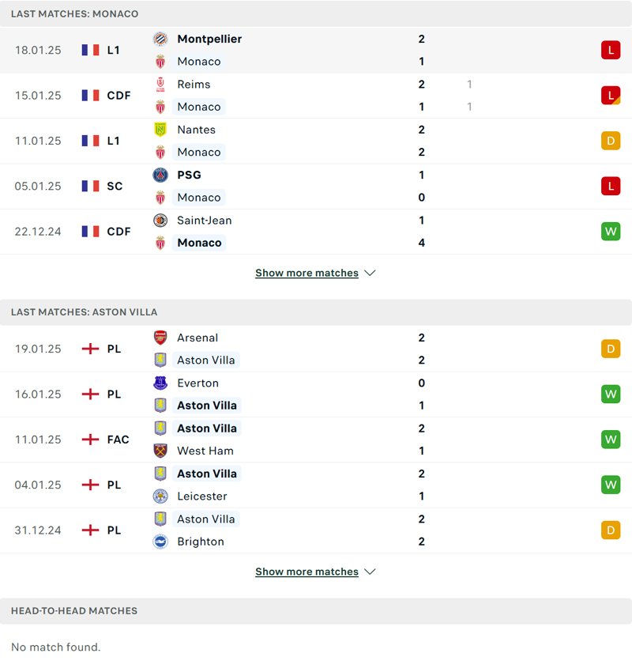632x672 pixels.
Task: Click the West Ham club crest
Action: (x=161, y=451)
